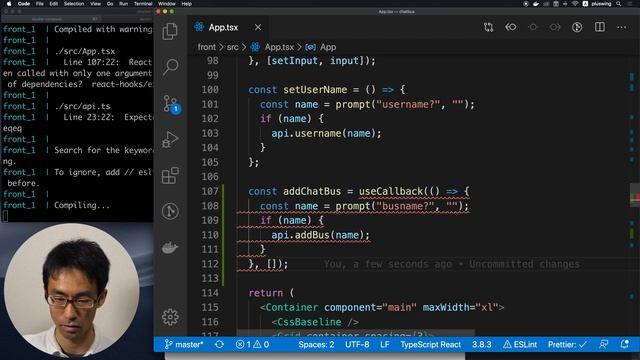Navigate to previous revision icon

(511, 27)
